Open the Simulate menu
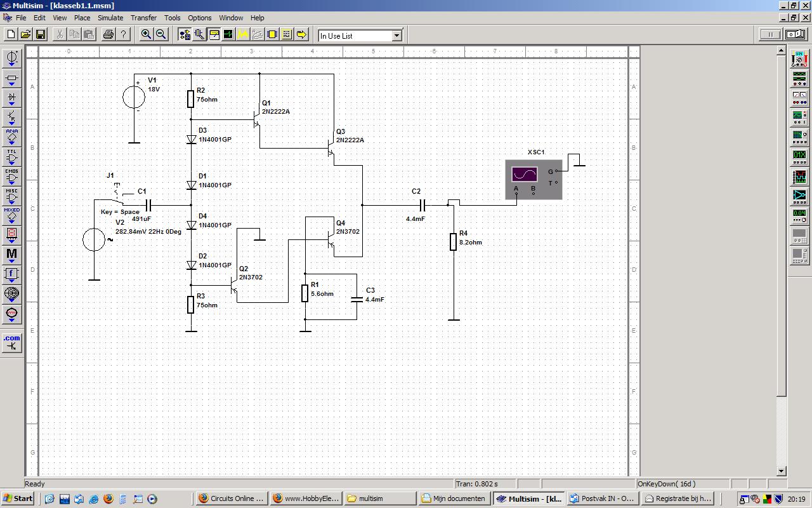The image size is (812, 508). pos(110,18)
